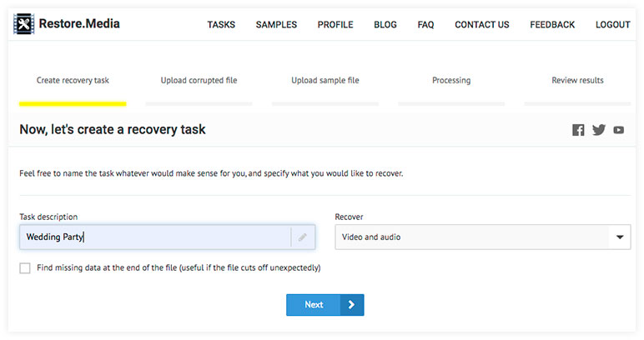Enable Find missing data at end checkbox
The height and width of the screenshot is (340, 644).
coord(25,268)
